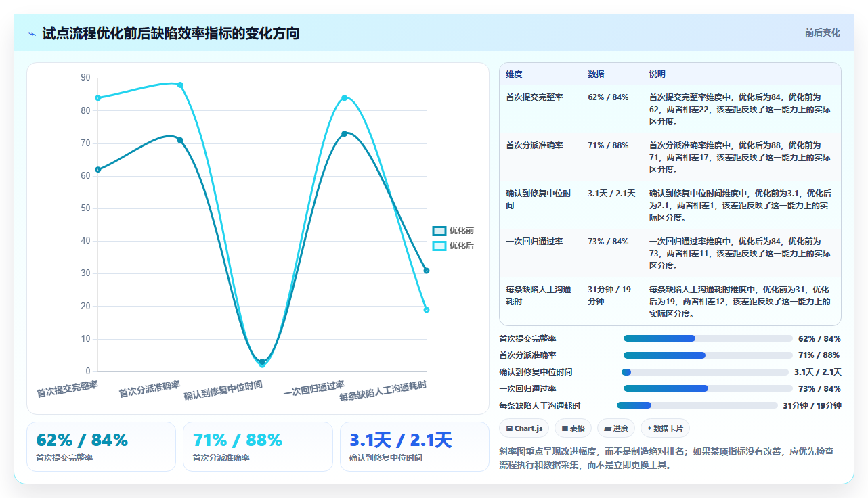868x498 pixels.
Task: Click the 前后变化 label in header
Action: [822, 32]
